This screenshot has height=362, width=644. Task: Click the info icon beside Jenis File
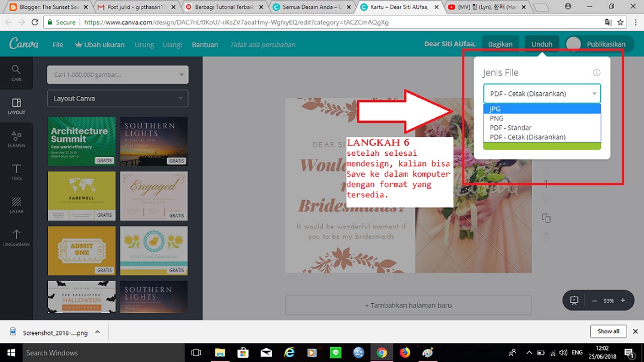pyautogui.click(x=596, y=73)
